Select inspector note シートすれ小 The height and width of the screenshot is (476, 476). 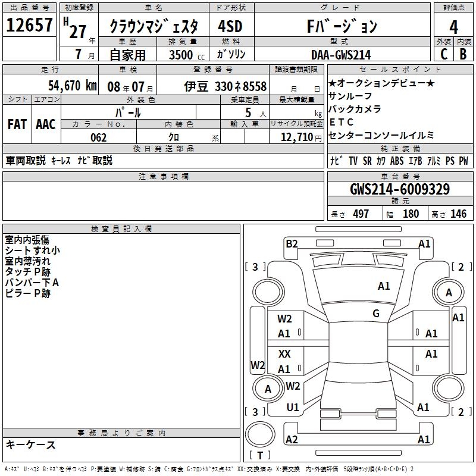[33, 250]
